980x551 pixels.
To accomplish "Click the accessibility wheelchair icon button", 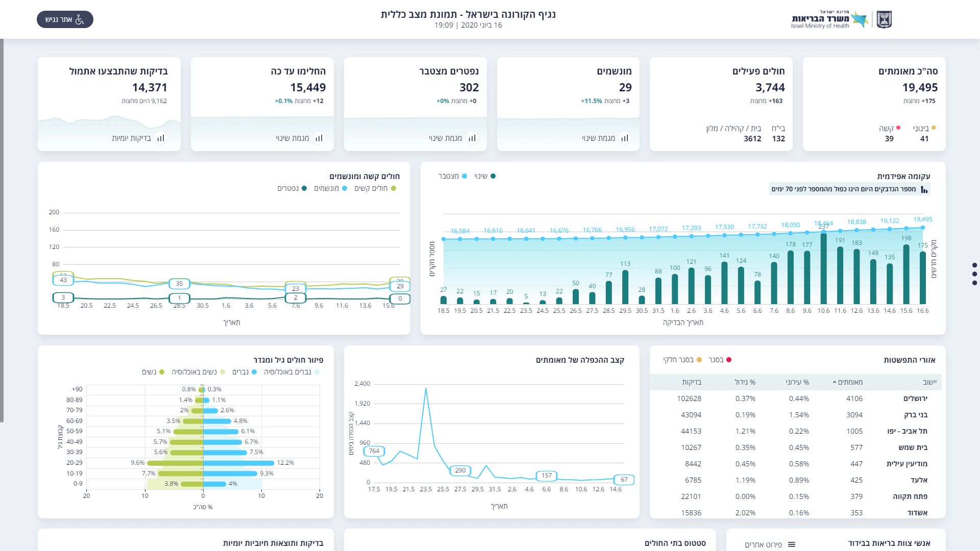I will click(x=80, y=19).
